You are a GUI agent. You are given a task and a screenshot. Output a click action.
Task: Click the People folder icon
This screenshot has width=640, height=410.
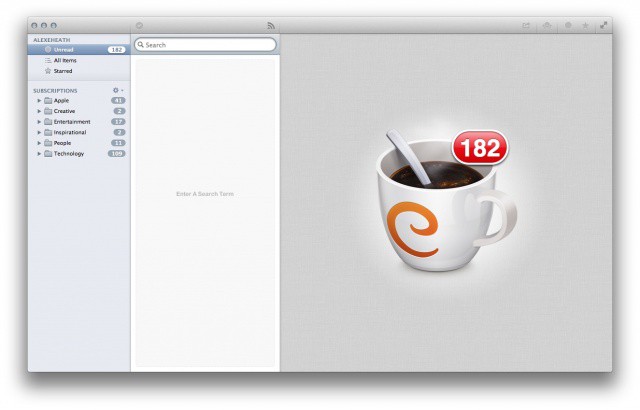(x=48, y=143)
